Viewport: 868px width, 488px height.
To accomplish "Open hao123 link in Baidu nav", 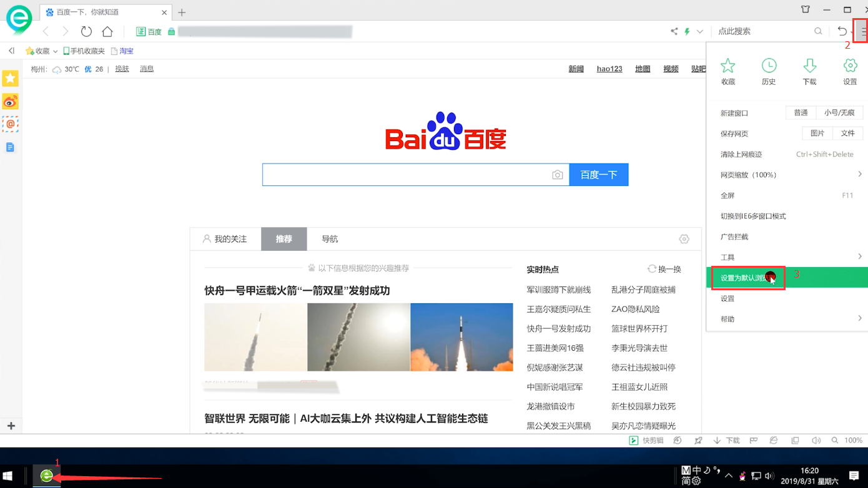I will (609, 69).
